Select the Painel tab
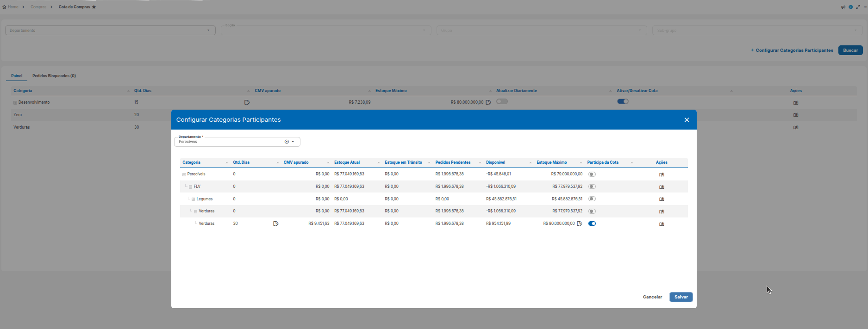 coord(17,76)
